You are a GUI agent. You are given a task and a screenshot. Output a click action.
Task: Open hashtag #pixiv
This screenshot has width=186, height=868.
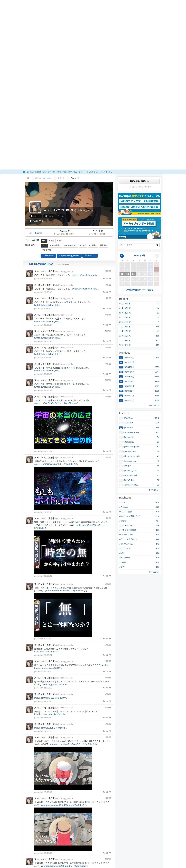(x=122, y=502)
